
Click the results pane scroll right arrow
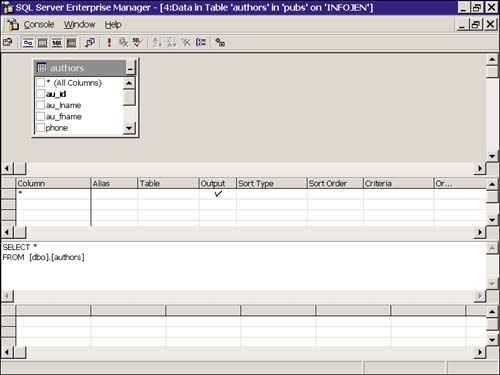pos(479,352)
